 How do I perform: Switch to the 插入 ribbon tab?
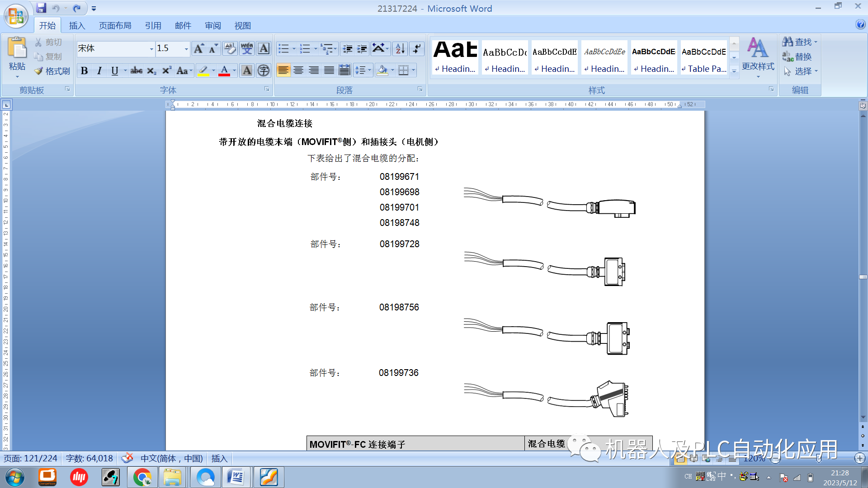pyautogui.click(x=77, y=25)
